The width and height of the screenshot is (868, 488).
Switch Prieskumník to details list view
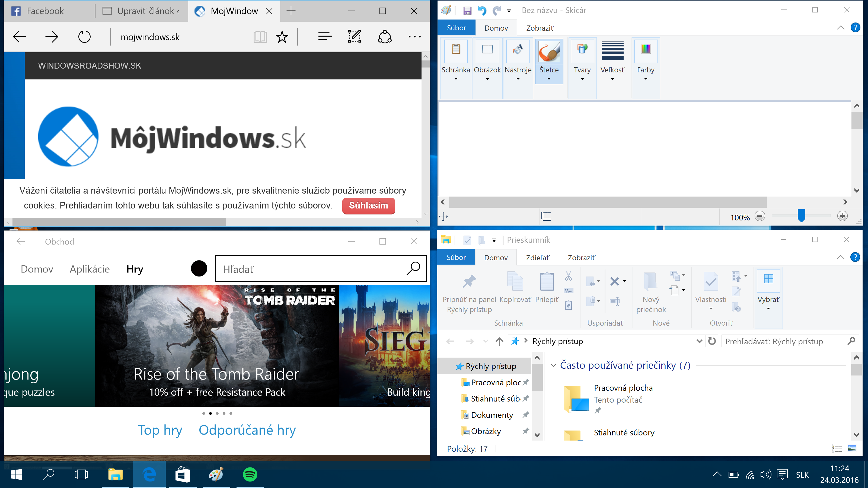point(837,448)
